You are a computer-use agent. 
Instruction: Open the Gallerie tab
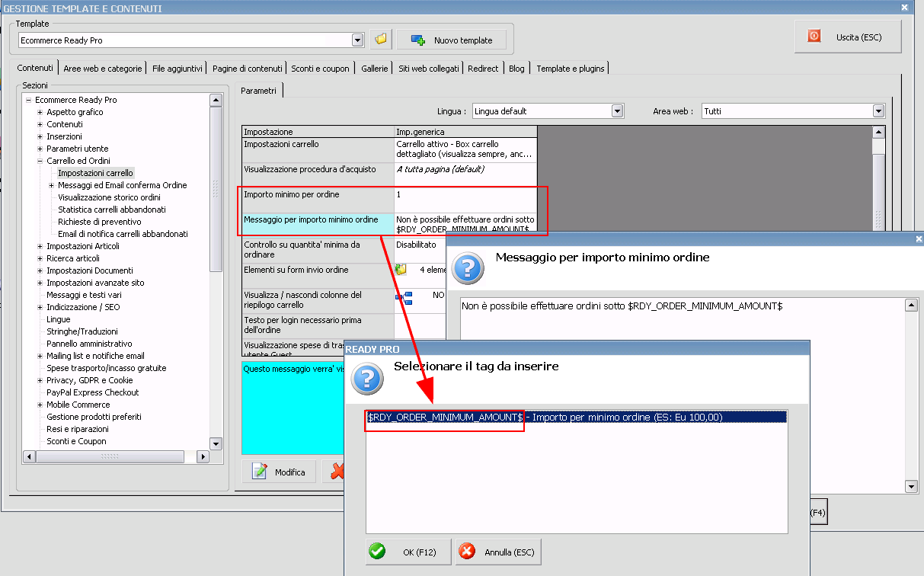(375, 69)
